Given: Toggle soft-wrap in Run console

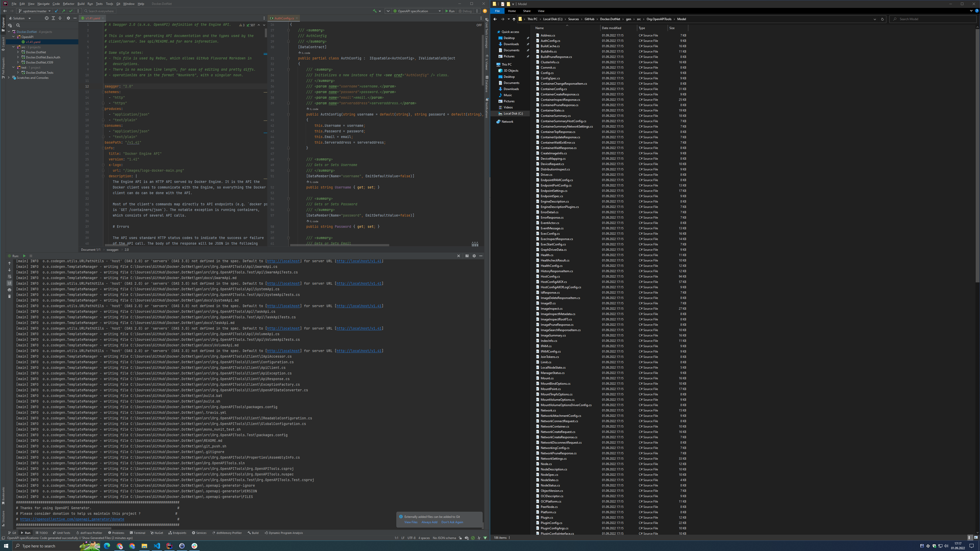Looking at the screenshot, I should (9, 277).
